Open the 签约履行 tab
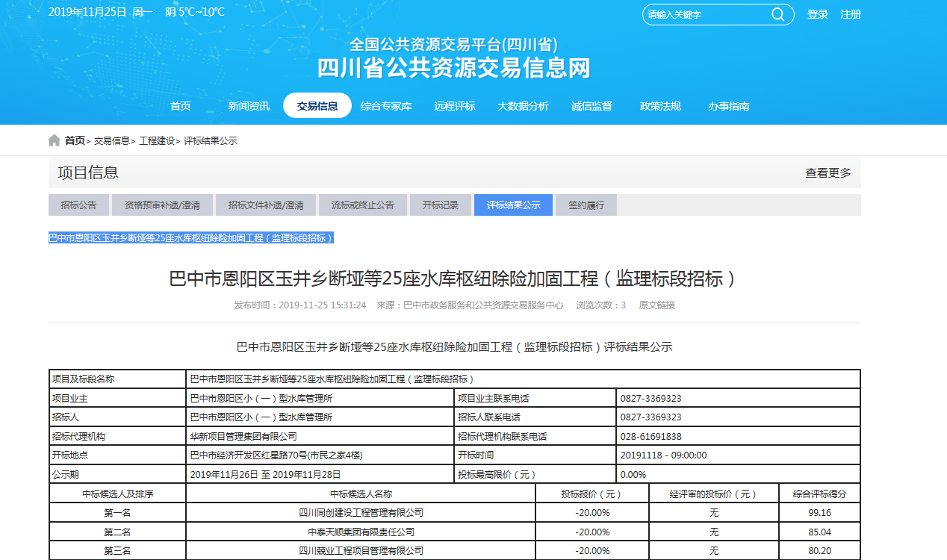The image size is (947, 560). point(586,205)
